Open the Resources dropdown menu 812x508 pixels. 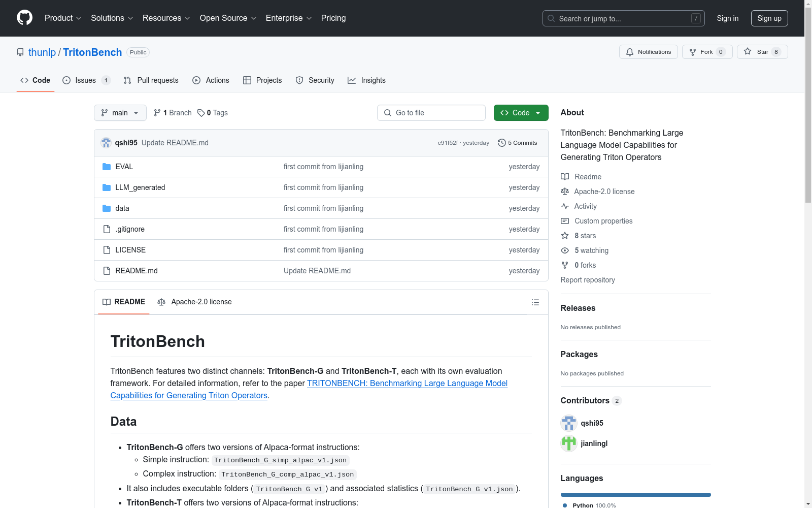(166, 18)
